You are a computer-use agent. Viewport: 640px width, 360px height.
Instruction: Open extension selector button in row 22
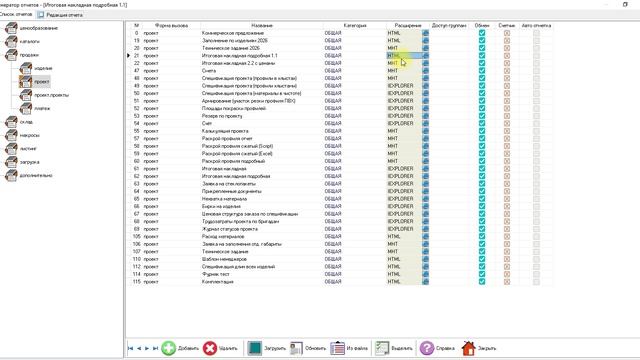425,63
